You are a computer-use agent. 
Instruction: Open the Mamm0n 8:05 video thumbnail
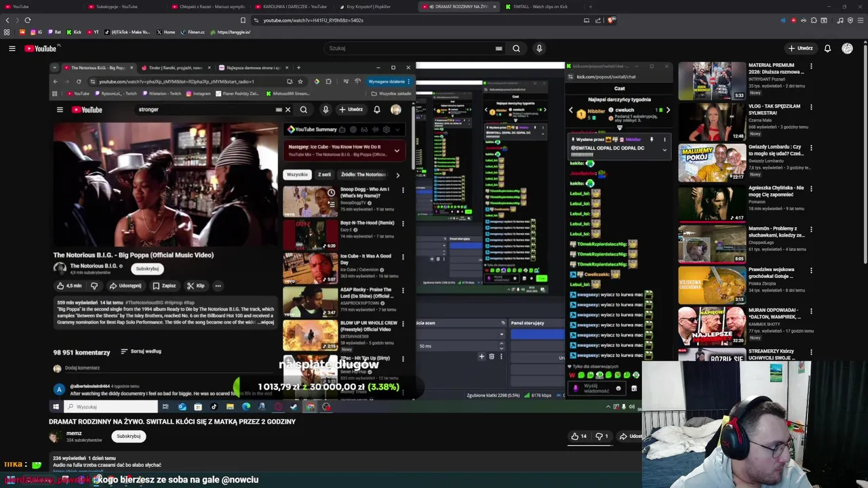711,244
